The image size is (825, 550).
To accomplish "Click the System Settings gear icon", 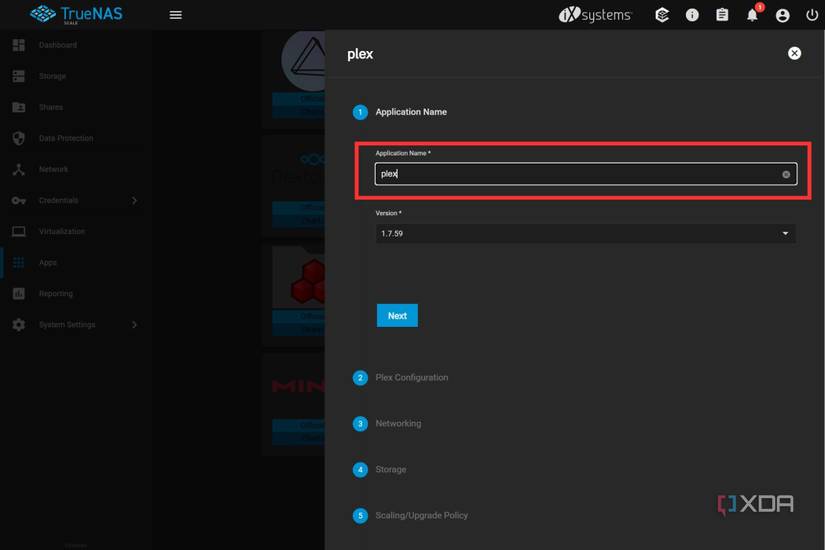I will click(x=18, y=325).
